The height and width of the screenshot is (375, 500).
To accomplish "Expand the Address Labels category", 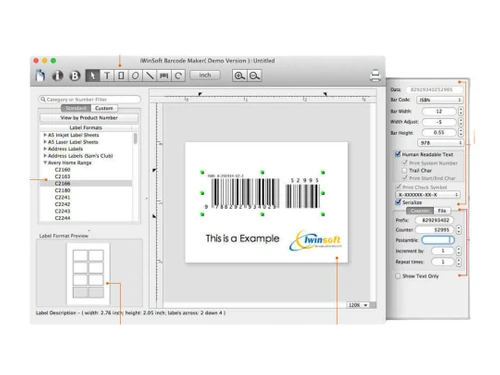I will (45, 149).
